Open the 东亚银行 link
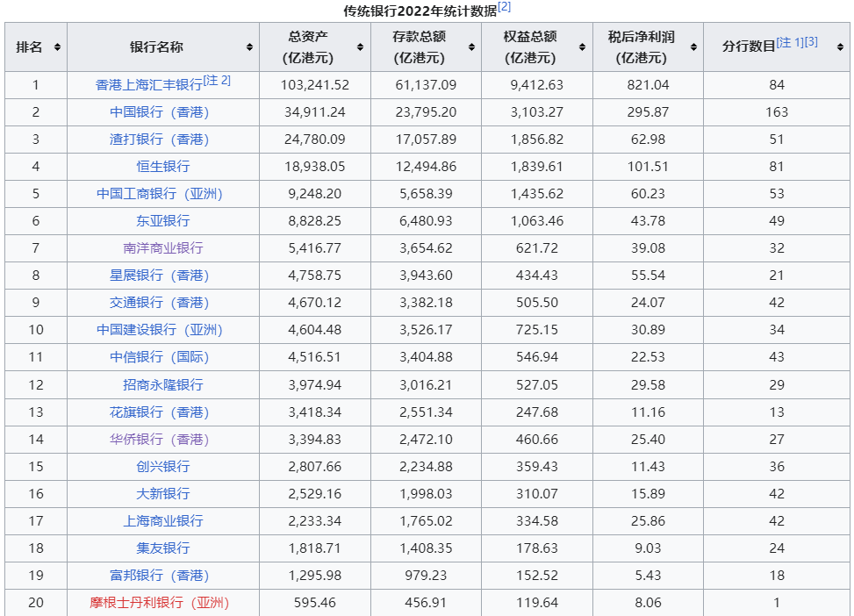The image size is (854, 616). tap(163, 221)
